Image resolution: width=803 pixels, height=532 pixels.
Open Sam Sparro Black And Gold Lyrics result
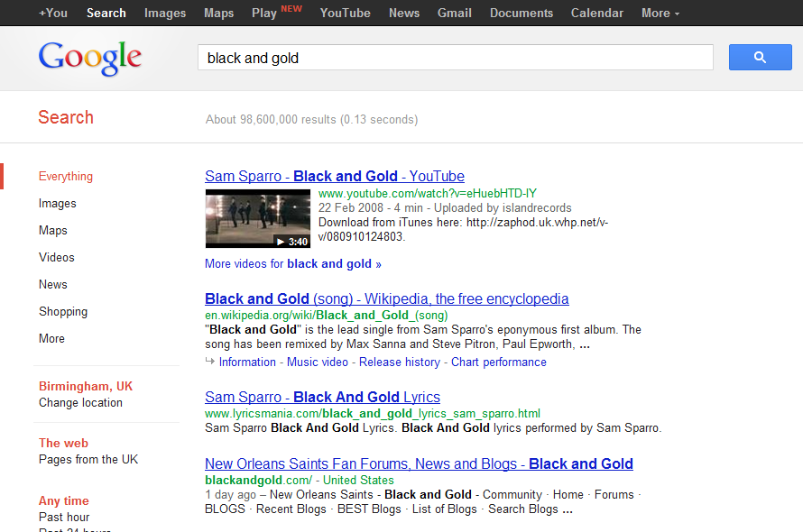[323, 397]
